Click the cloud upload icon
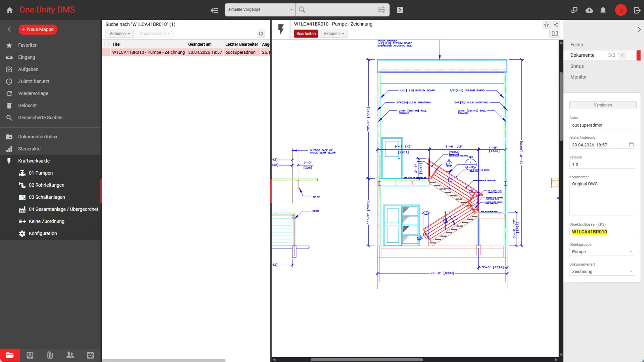The height and width of the screenshot is (362, 644). point(589,10)
